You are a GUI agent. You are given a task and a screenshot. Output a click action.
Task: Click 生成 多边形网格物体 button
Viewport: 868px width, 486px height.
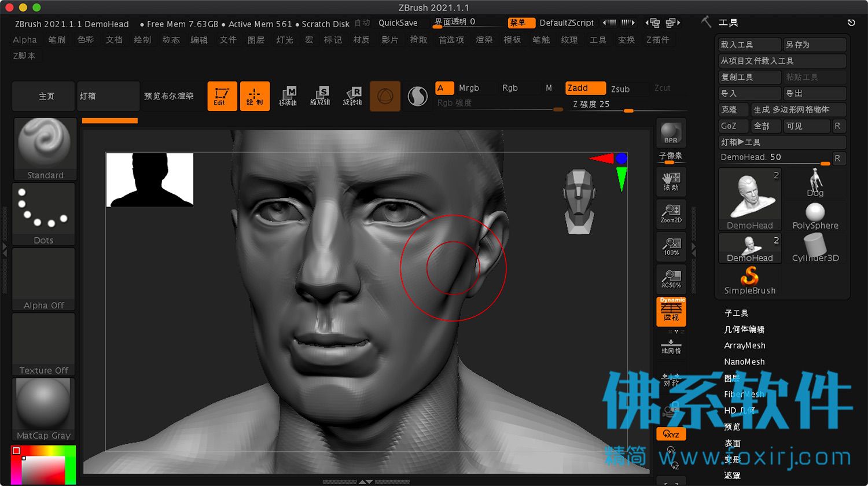point(799,109)
